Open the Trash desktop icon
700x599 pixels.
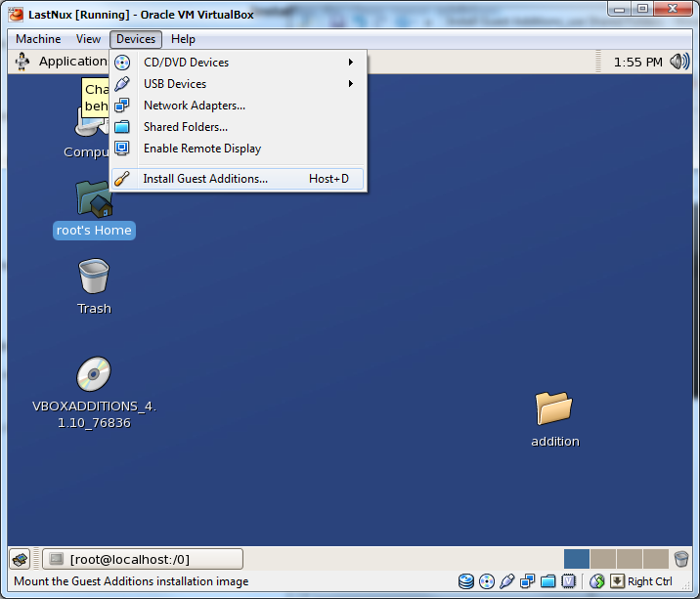94,277
